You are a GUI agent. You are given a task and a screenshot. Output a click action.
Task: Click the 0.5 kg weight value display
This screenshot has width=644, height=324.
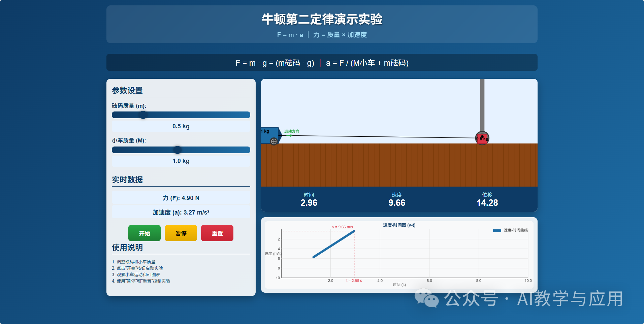click(181, 126)
